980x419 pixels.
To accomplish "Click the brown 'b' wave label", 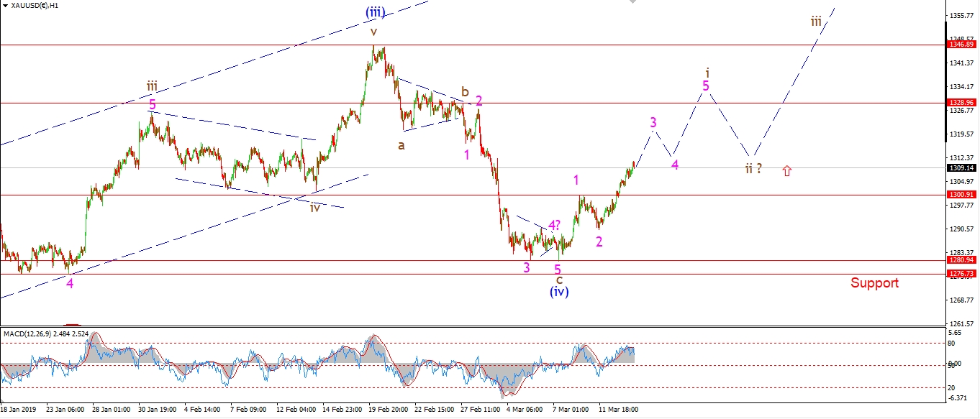I will (465, 92).
